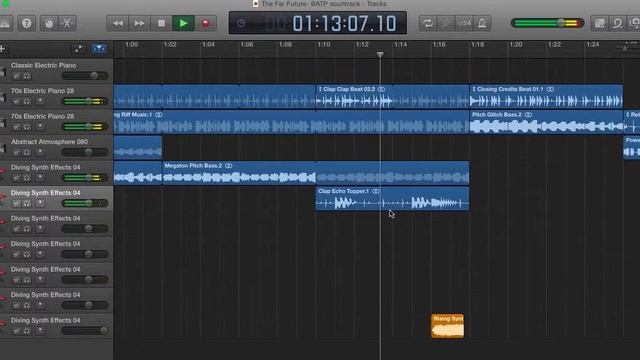Start recording with the red Record button
This screenshot has height=360, width=640.
[x=205, y=23]
